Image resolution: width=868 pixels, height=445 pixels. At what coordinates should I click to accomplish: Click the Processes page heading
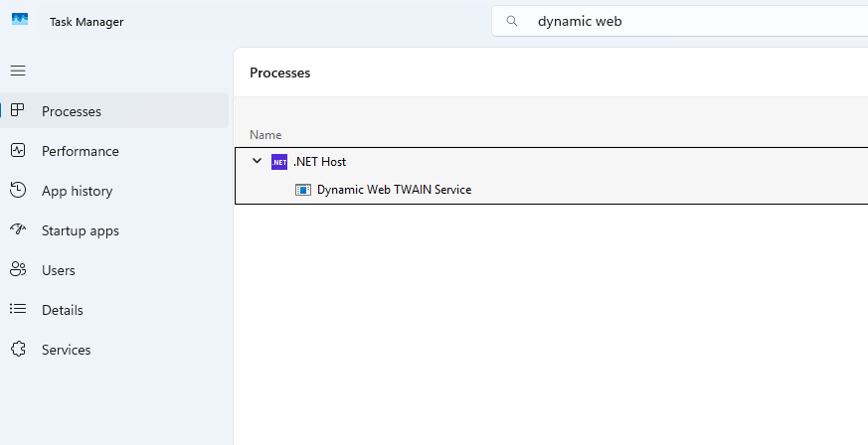click(x=279, y=73)
